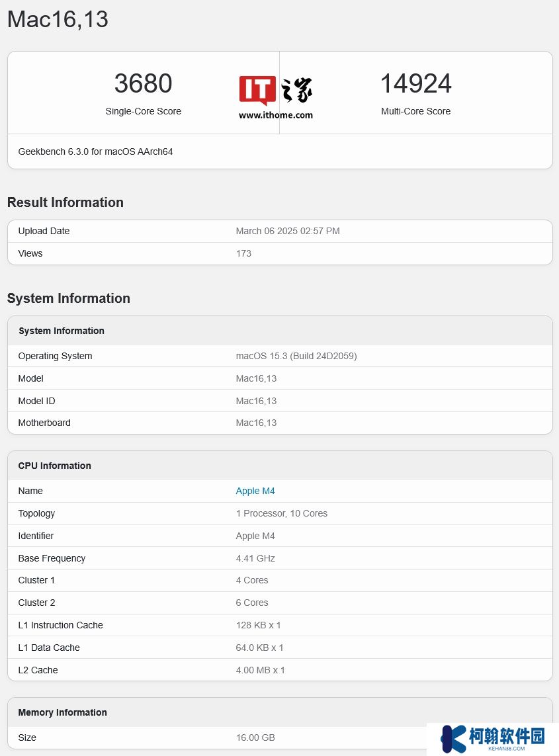Click the Operating System label
This screenshot has width=559, height=756.
click(55, 357)
